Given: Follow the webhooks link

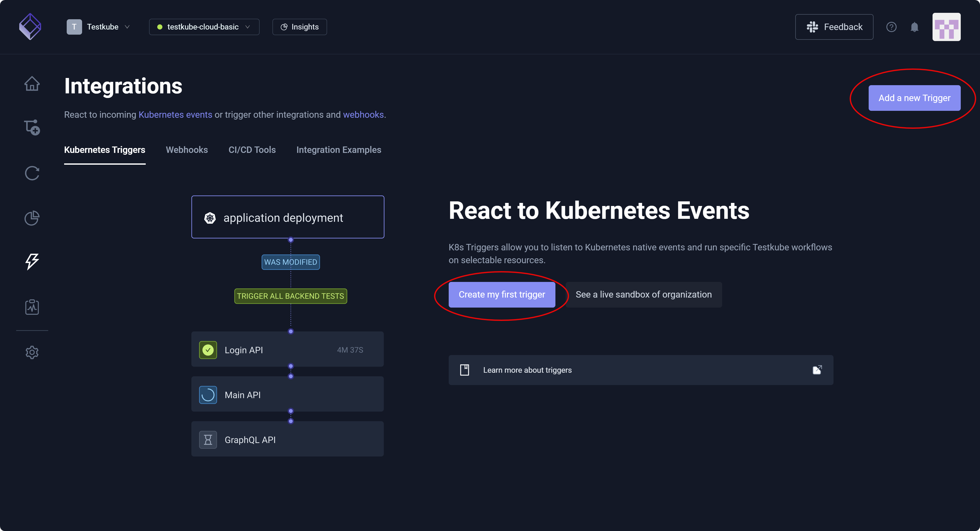Looking at the screenshot, I should coord(363,114).
